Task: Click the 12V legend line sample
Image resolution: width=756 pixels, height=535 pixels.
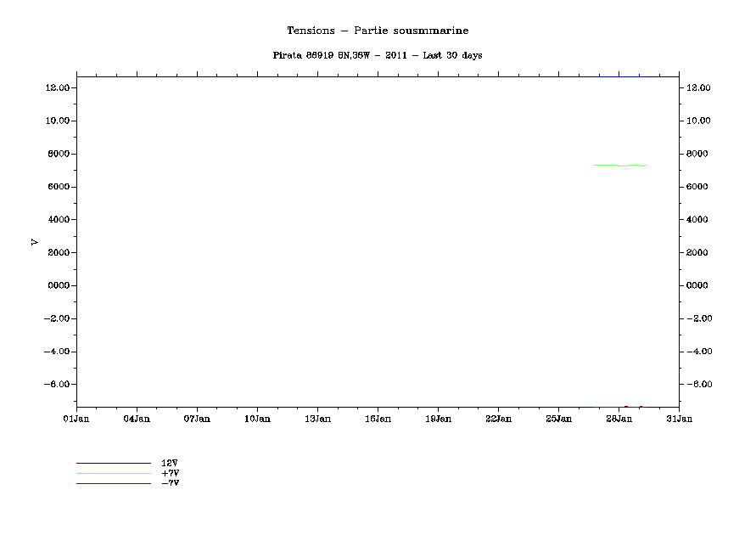Action: coord(113,463)
